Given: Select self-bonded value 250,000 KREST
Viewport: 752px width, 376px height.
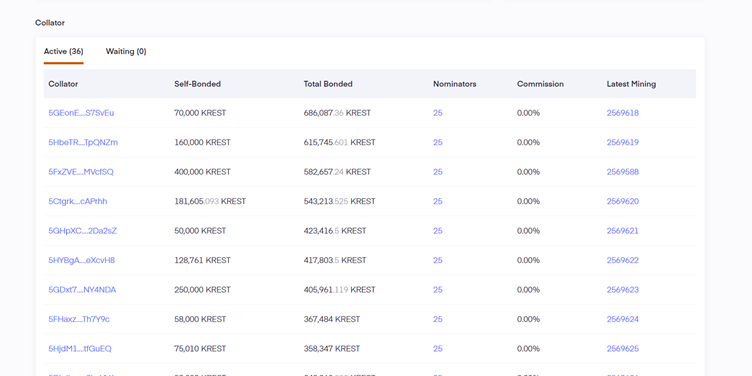Looking at the screenshot, I should pyautogui.click(x=202, y=290).
